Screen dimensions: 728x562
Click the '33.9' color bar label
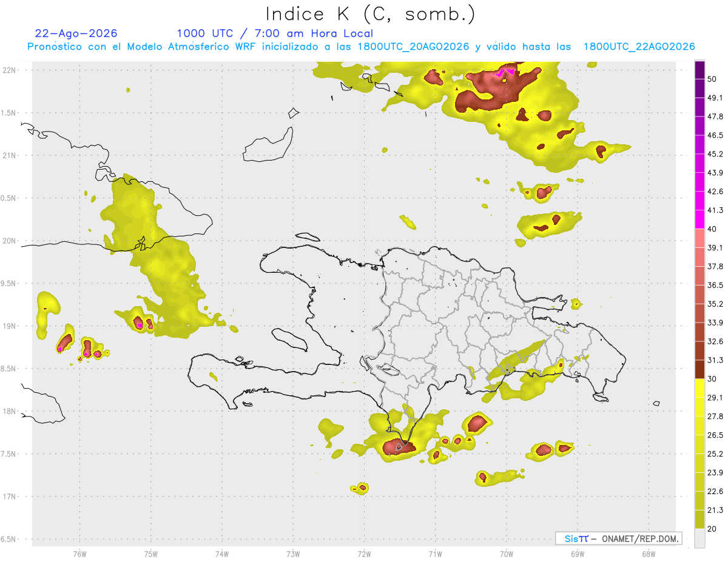[x=715, y=323]
